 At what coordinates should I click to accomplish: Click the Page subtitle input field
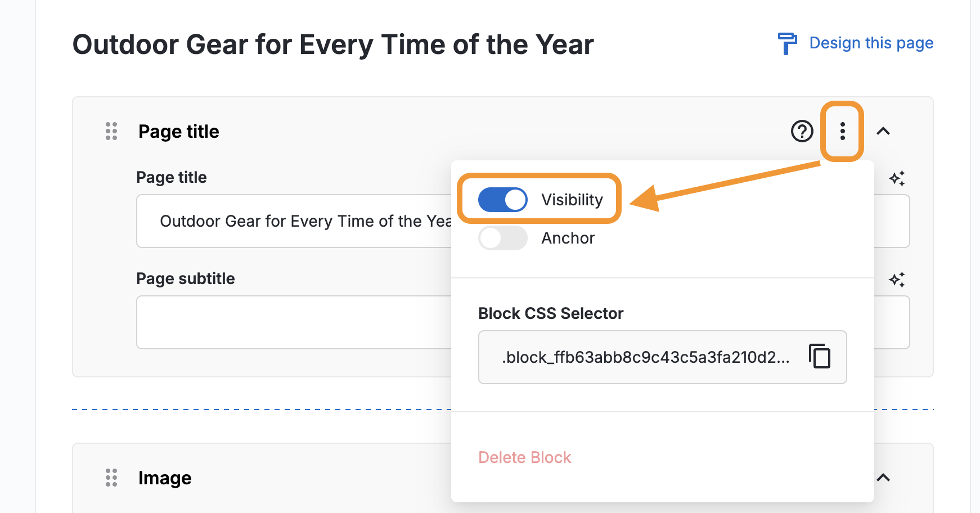tap(294, 322)
